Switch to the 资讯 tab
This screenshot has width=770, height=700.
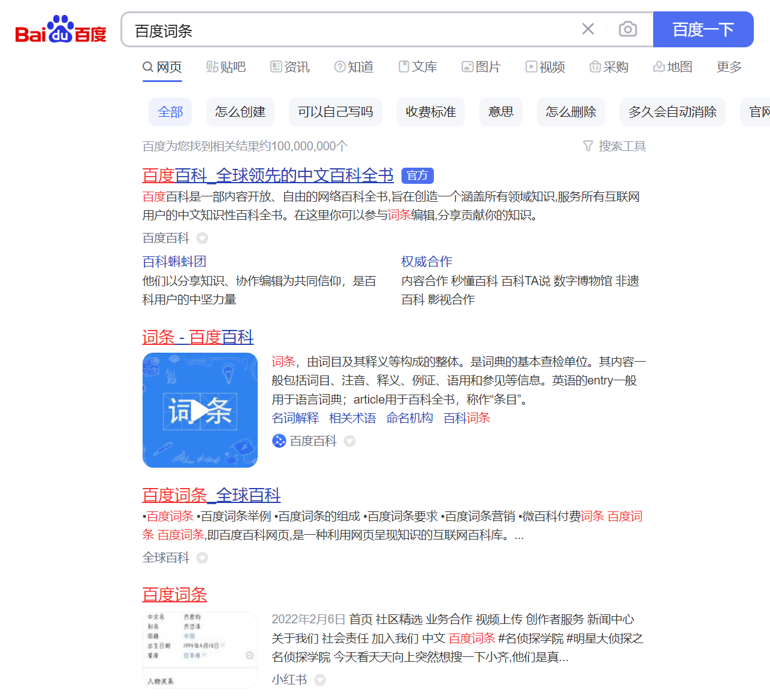(x=290, y=67)
